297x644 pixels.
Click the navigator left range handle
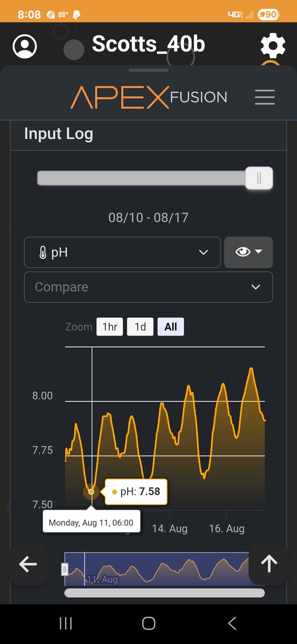65,569
